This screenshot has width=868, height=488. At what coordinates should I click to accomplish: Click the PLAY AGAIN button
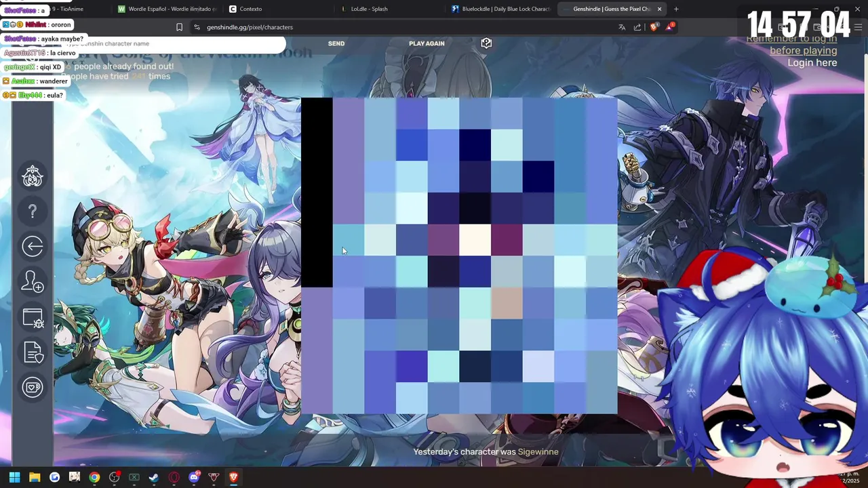coord(427,43)
